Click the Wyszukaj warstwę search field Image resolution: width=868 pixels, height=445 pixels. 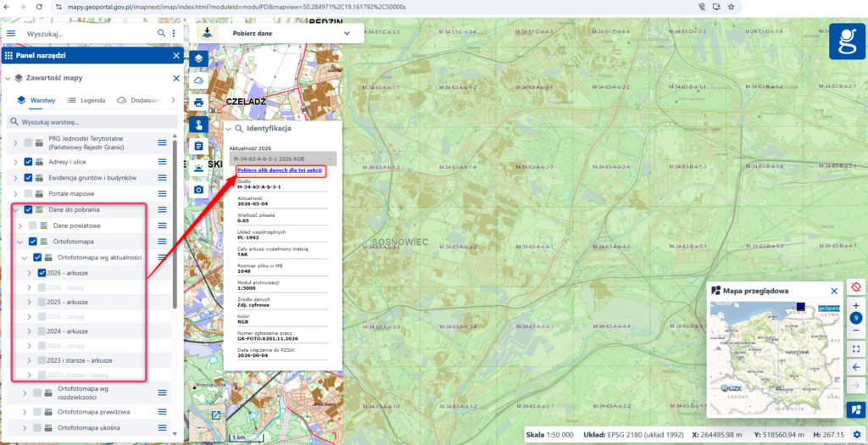coord(92,122)
